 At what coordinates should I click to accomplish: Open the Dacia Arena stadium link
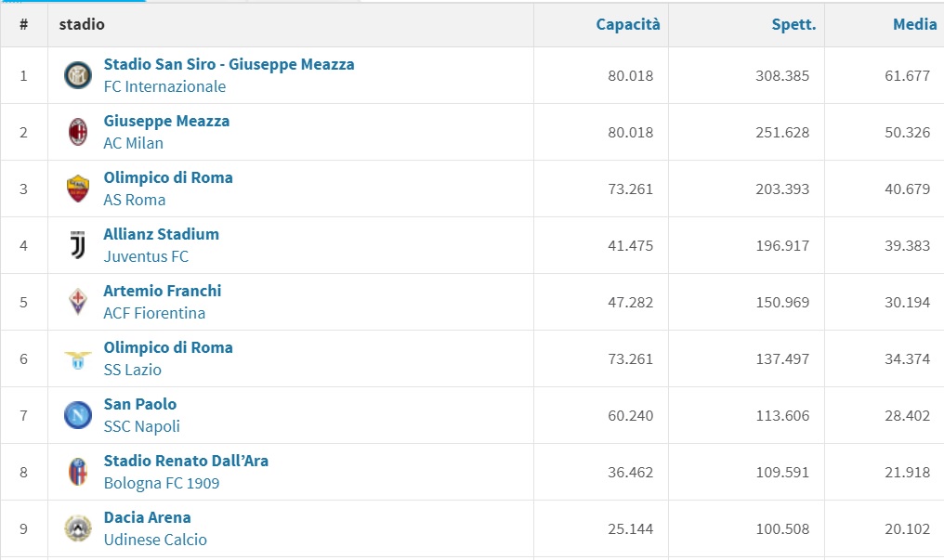(147, 517)
